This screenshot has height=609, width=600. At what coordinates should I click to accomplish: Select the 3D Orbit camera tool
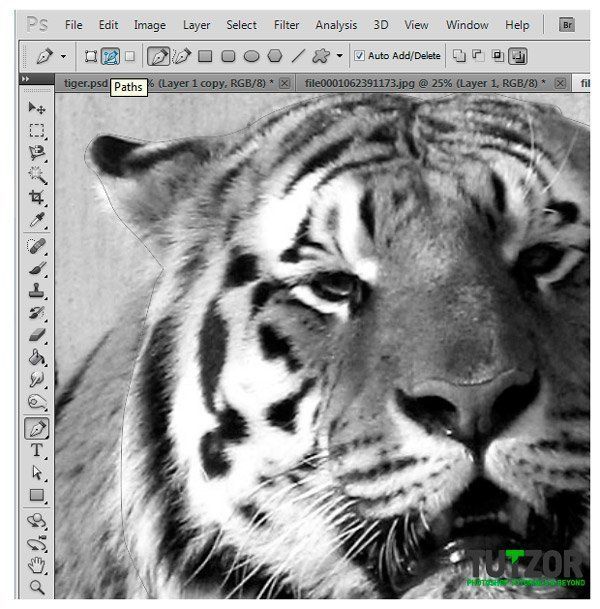pos(37,543)
